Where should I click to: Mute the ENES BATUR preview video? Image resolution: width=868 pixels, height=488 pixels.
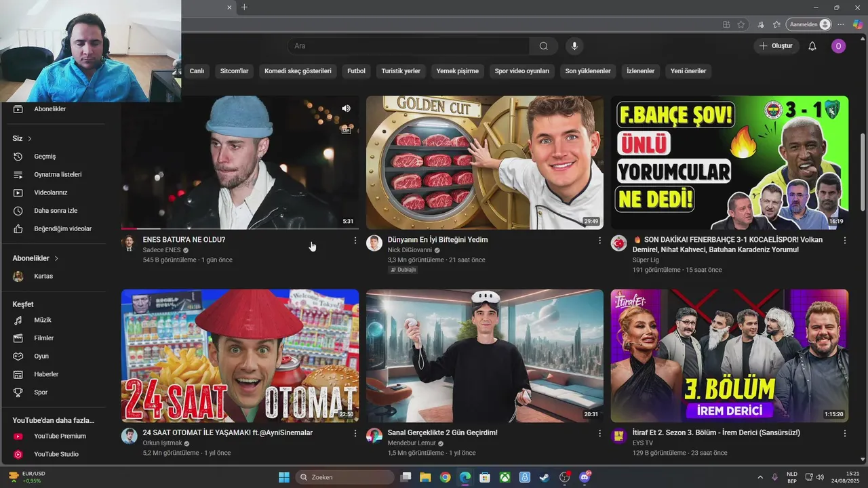click(347, 108)
